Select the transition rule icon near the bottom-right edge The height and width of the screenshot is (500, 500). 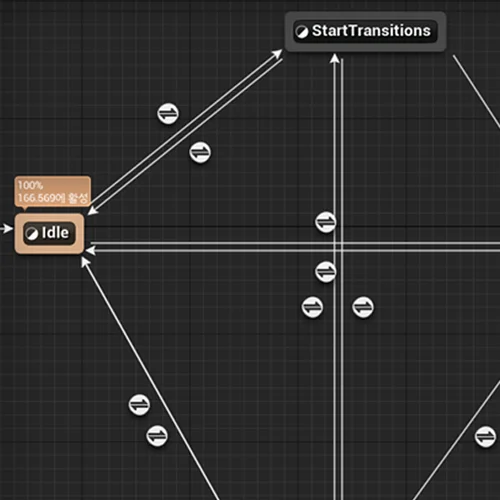485,437
